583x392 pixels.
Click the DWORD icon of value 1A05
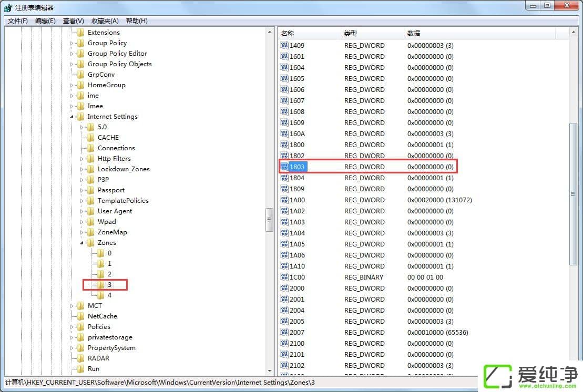(284, 244)
